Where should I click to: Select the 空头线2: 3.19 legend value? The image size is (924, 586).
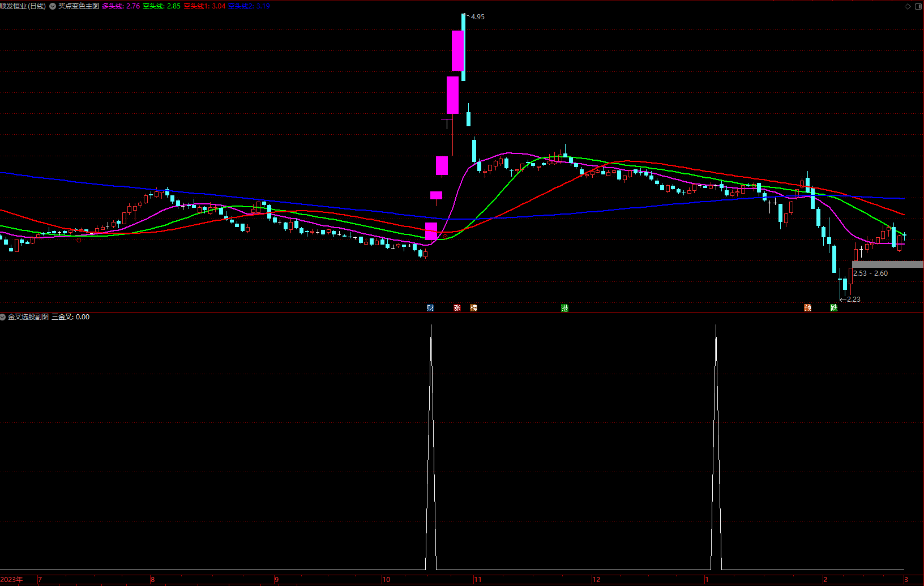(x=249, y=6)
